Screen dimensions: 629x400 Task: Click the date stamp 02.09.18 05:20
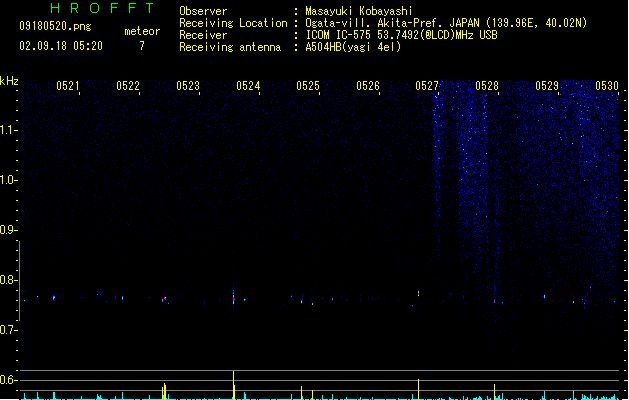click(x=61, y=46)
